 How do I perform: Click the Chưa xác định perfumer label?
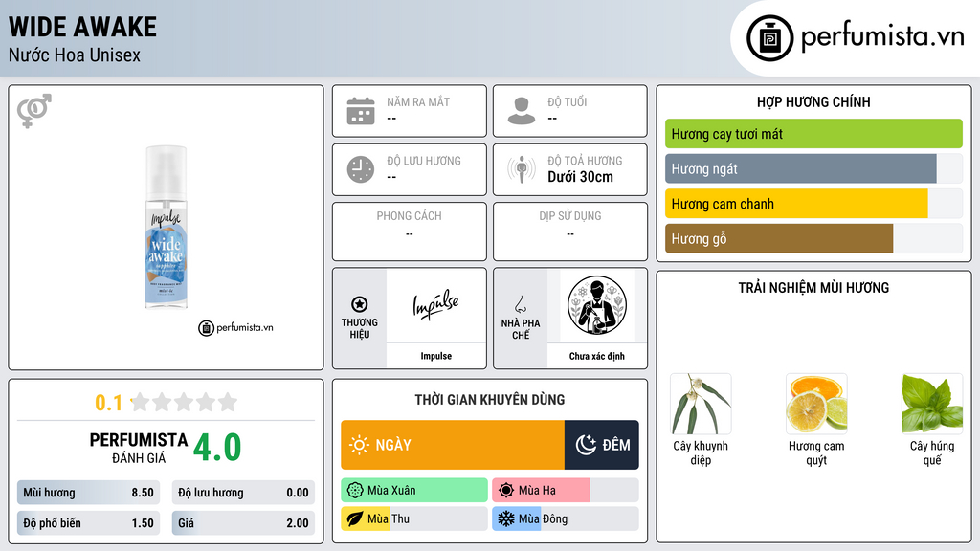(x=597, y=356)
